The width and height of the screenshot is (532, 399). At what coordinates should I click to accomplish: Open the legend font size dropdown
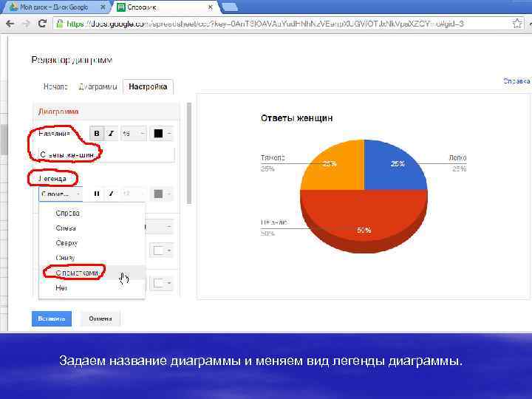tap(134, 194)
